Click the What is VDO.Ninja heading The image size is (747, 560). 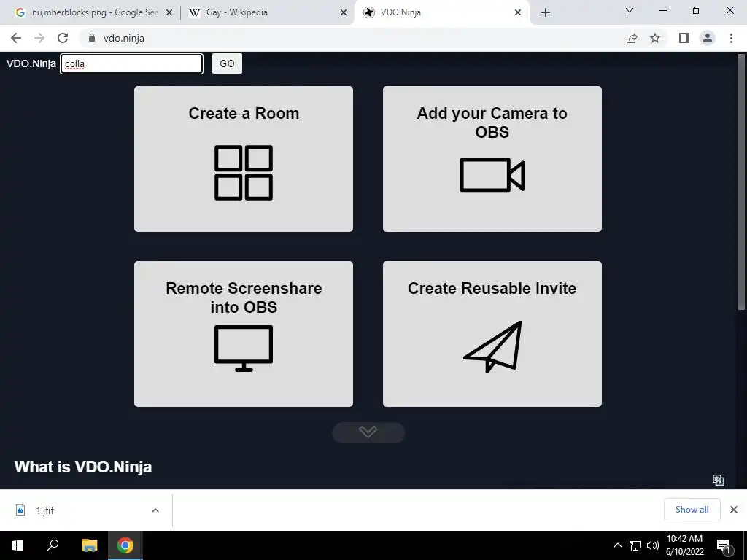pos(83,467)
